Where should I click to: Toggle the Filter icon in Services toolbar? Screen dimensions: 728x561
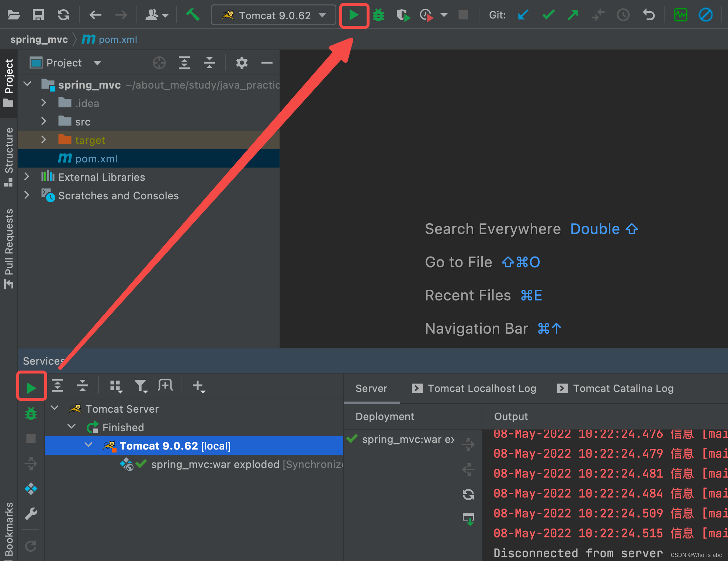tap(141, 386)
